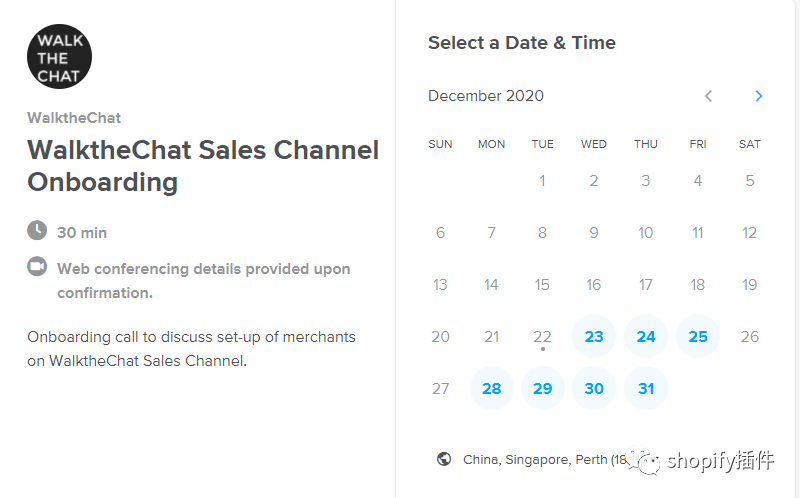Go to next month arrow
The image size is (800, 498).
[x=758, y=96]
